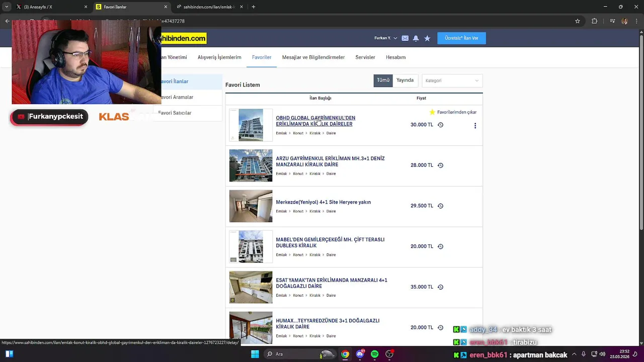Open the Favoriler menu tab
The width and height of the screenshot is (644, 362).
coord(262,57)
